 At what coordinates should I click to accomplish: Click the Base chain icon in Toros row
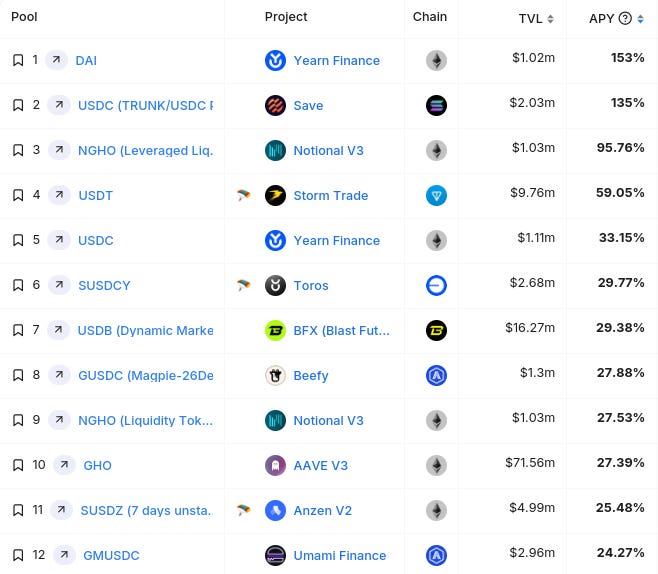[x=436, y=285]
